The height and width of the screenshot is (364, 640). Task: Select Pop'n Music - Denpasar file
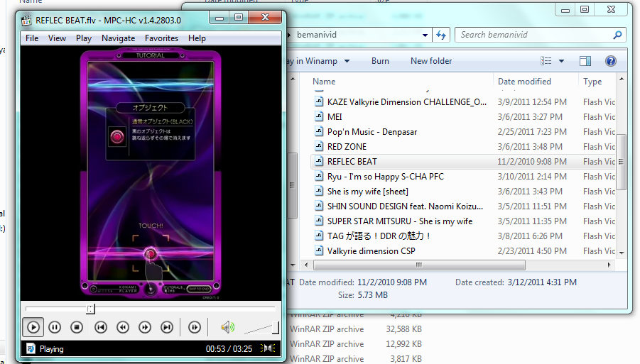coord(372,132)
